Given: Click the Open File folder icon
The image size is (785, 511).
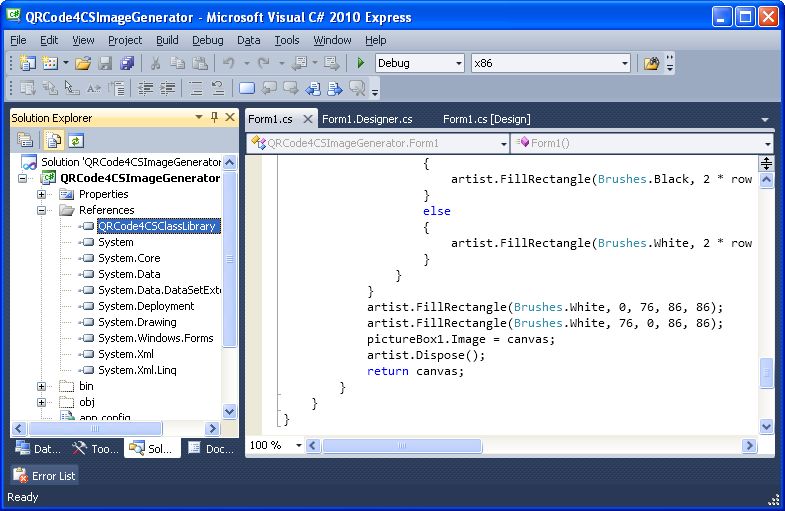Looking at the screenshot, I should tap(83, 63).
